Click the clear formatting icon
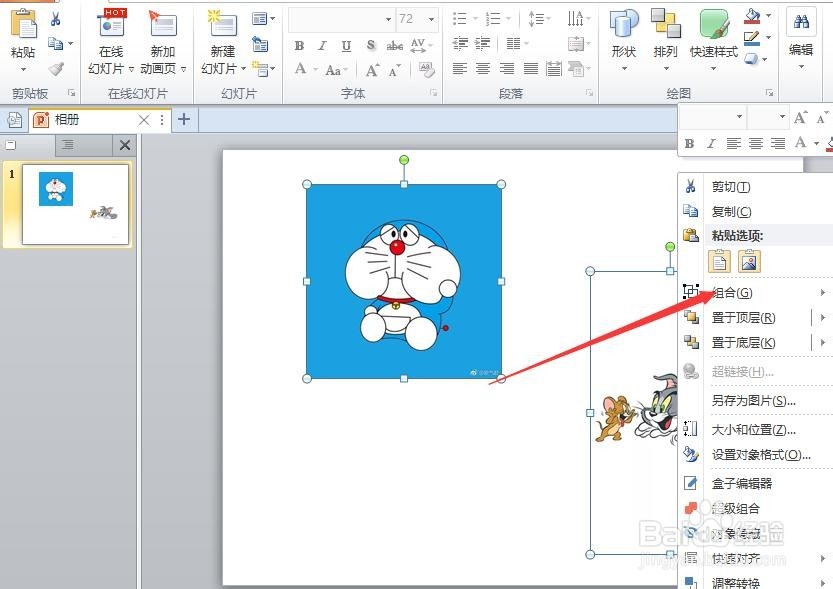The height and width of the screenshot is (589, 833). (x=427, y=70)
